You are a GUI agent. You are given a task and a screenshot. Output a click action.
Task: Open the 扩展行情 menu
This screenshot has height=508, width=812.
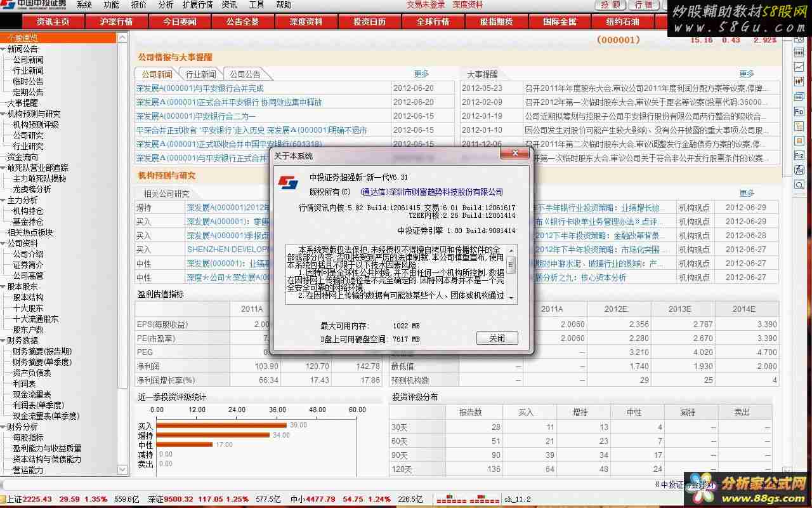tap(197, 5)
